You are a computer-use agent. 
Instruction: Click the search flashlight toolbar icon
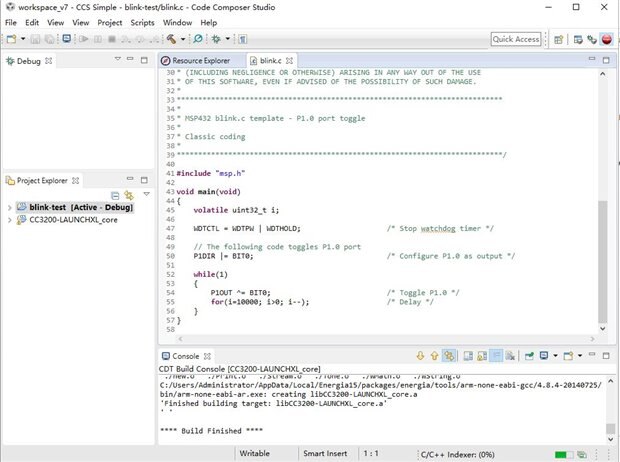tap(199, 39)
